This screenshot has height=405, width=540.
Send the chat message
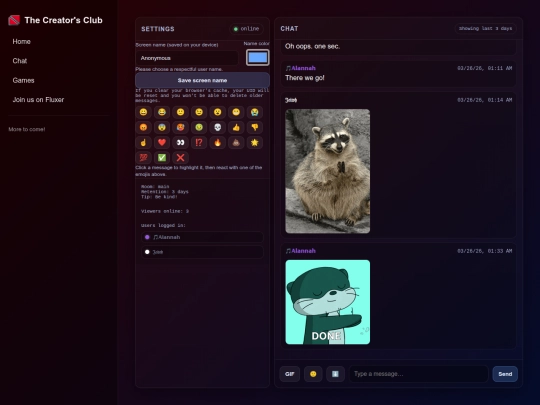point(505,374)
